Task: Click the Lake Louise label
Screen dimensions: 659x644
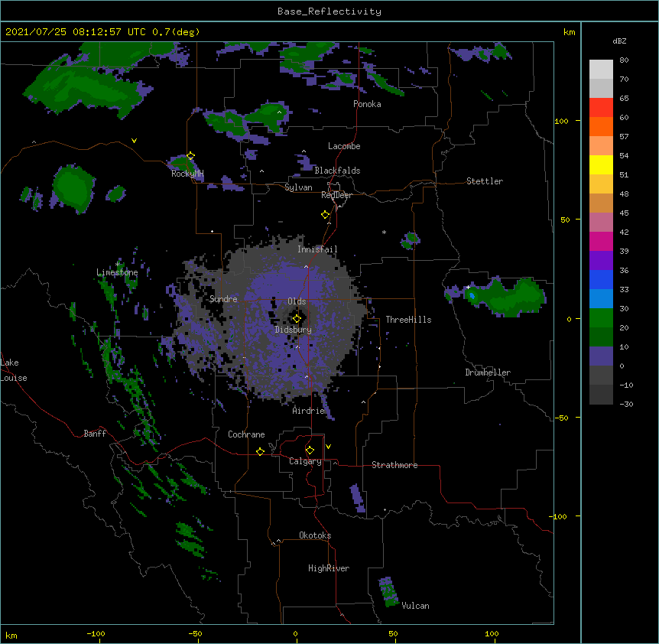Action: tap(14, 370)
